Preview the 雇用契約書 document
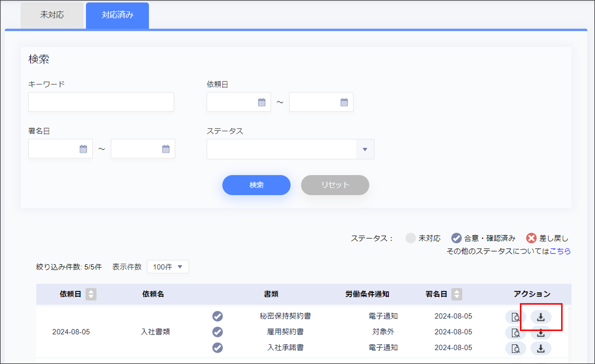This screenshot has width=595, height=364. [x=516, y=333]
